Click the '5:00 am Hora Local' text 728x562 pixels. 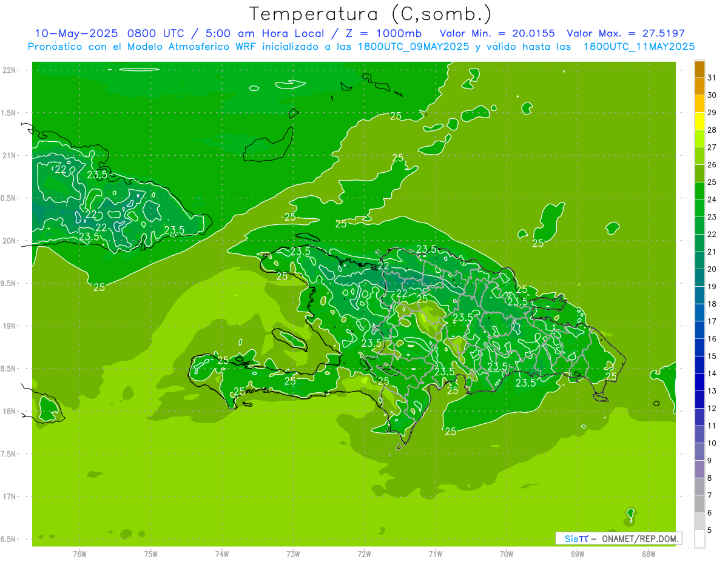(263, 33)
